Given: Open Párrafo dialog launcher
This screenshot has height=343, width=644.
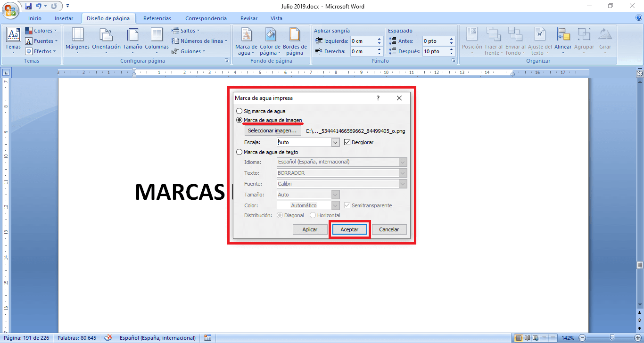Looking at the screenshot, I should point(453,61).
